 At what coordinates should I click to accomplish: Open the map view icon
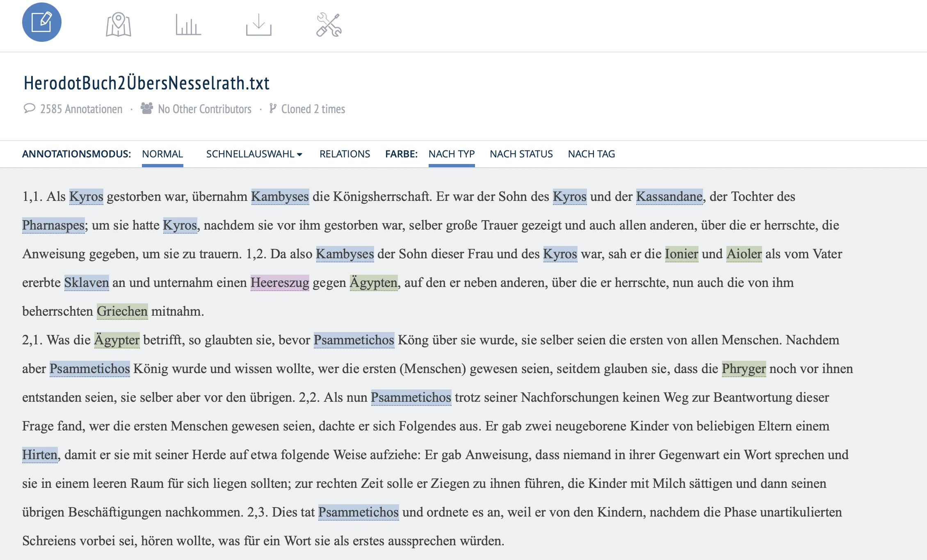[118, 25]
